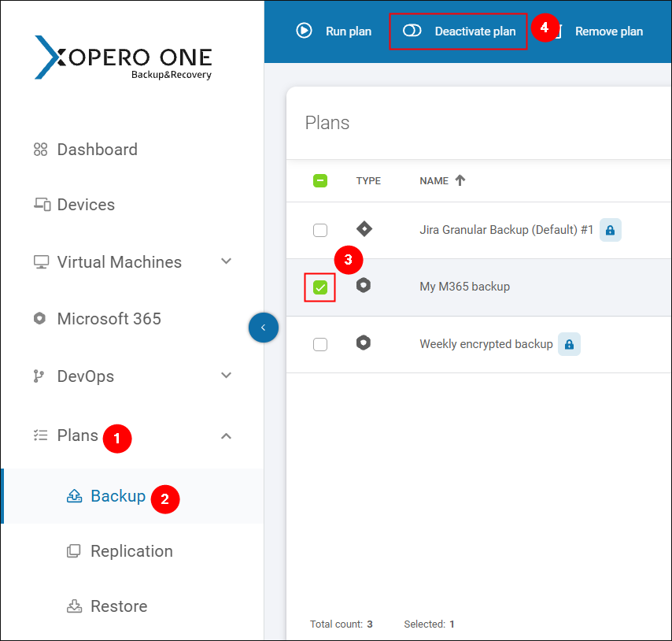
Task: Toggle the select-all plans checkbox
Action: [x=319, y=181]
